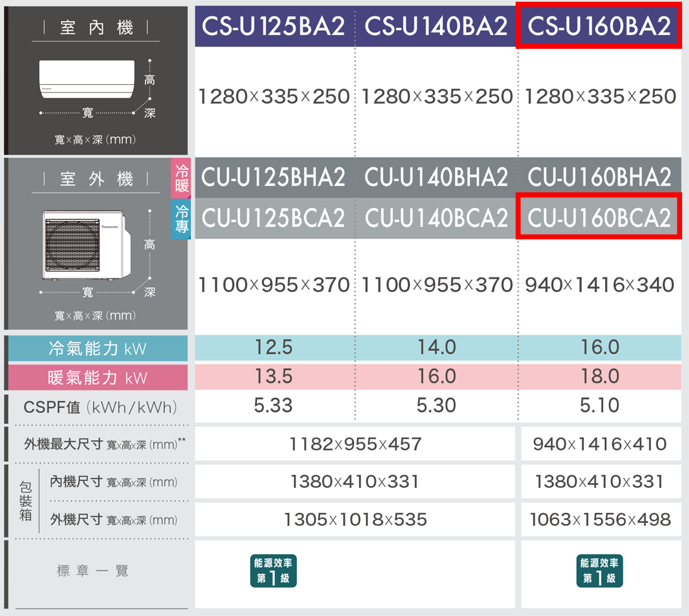689x616 pixels.
Task: Choose the highlighted CS-U160BA2 indoor model
Action: [x=599, y=26]
